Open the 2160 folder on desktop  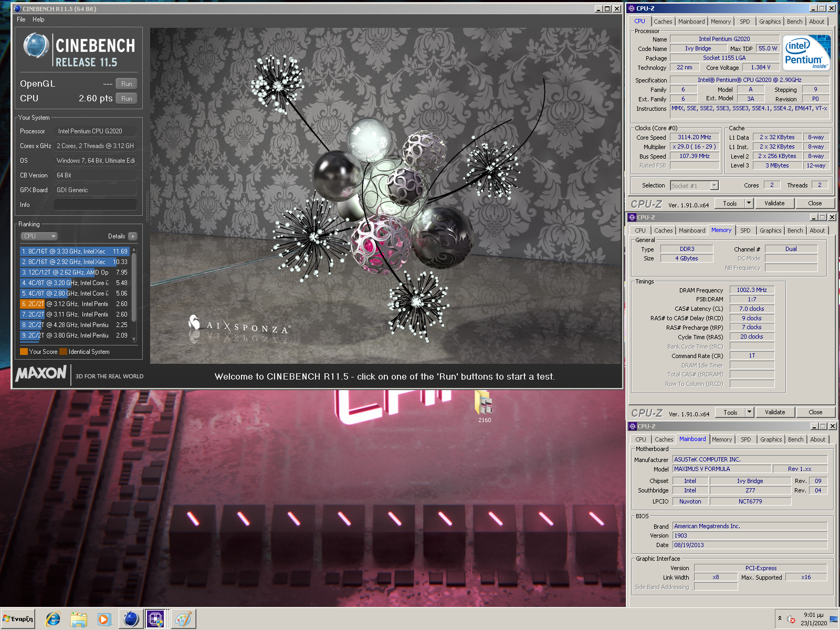click(x=484, y=406)
